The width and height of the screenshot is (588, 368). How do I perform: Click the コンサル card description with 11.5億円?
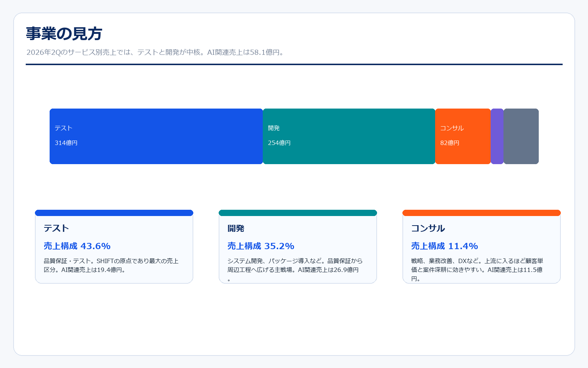click(477, 270)
